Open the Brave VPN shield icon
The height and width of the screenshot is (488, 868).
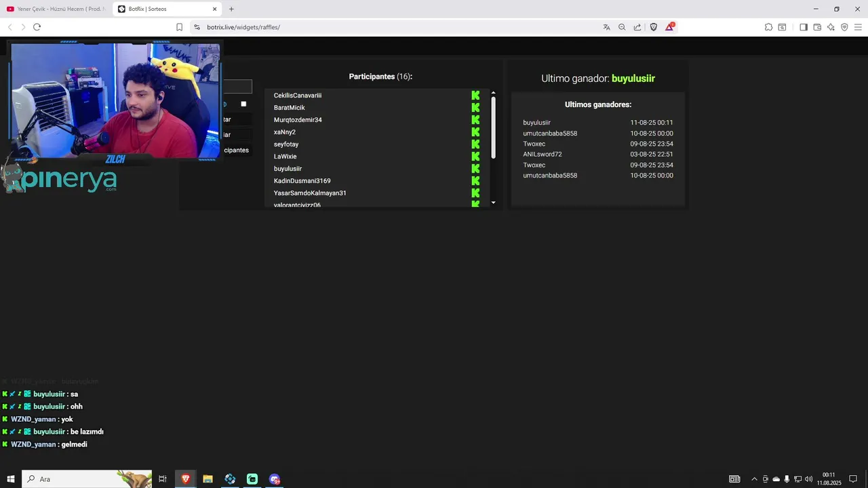point(844,27)
